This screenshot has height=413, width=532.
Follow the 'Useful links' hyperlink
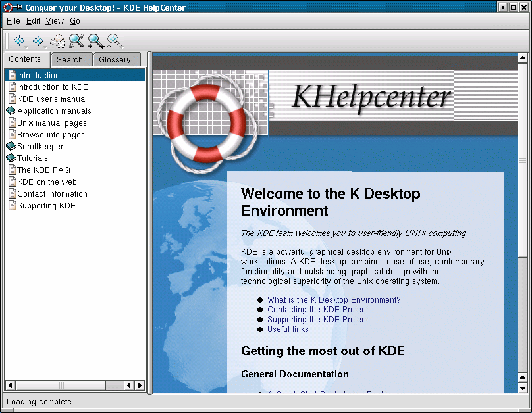288,329
